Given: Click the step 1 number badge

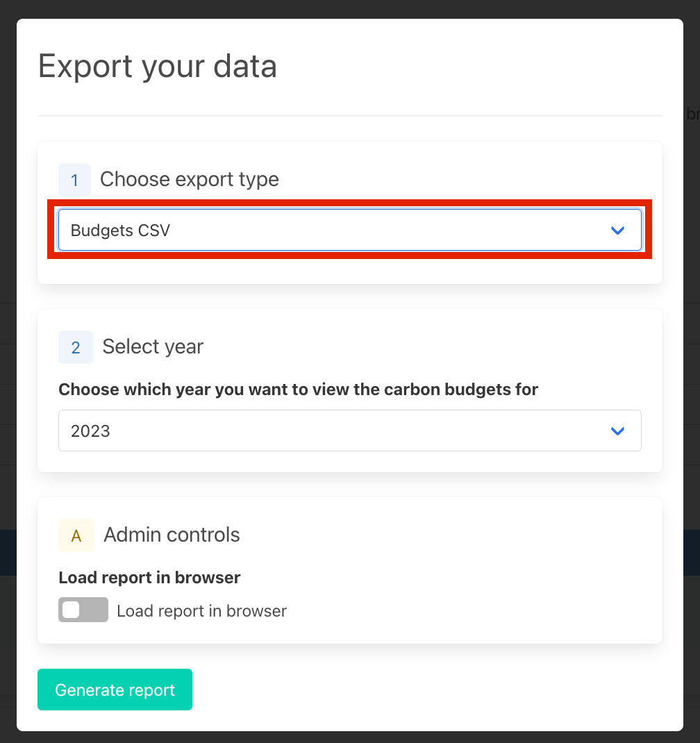Looking at the screenshot, I should [74, 180].
